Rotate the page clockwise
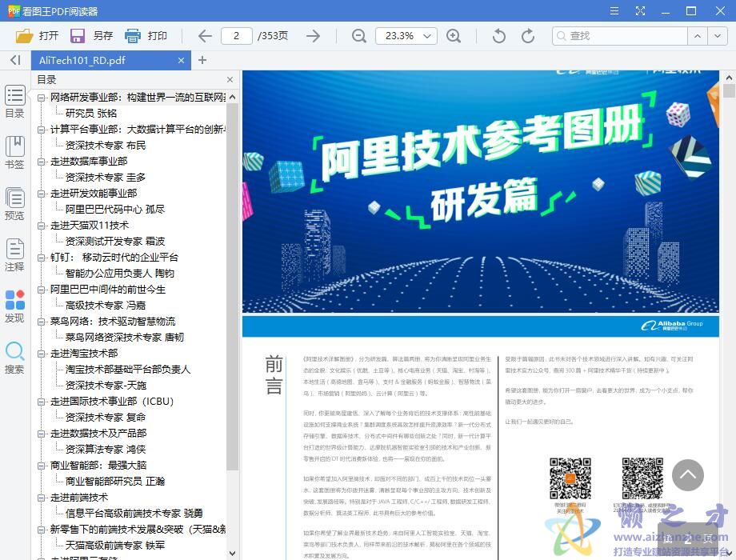Screen dimensions: 736x560 click(528, 36)
